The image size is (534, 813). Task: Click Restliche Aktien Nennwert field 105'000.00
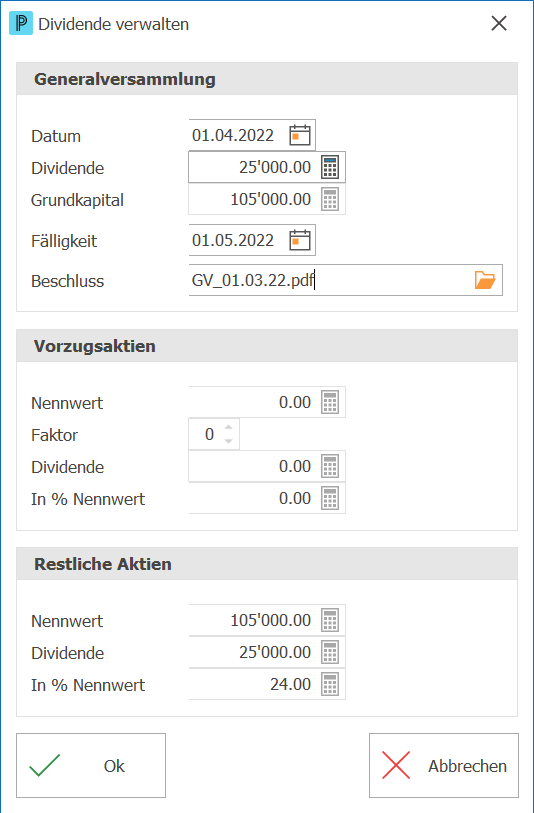coord(266,620)
